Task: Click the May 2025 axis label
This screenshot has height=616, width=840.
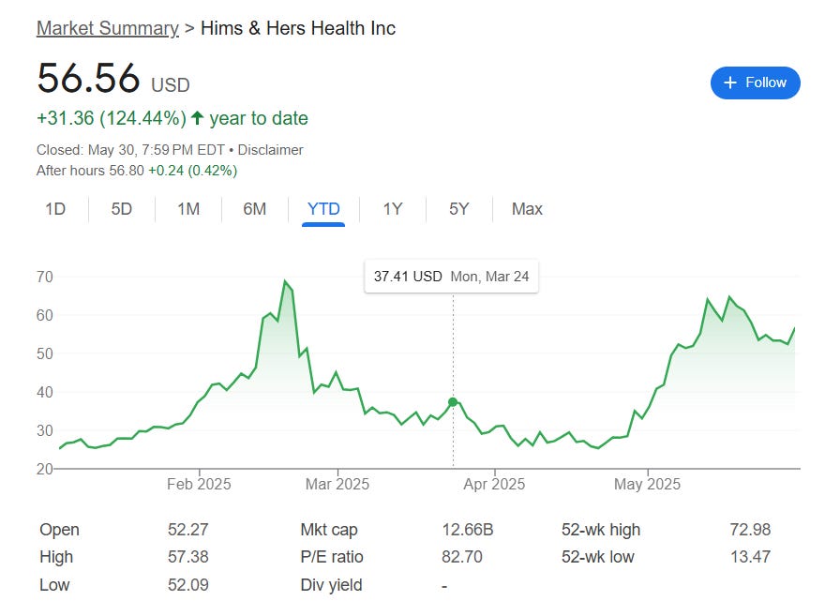Action: click(647, 484)
